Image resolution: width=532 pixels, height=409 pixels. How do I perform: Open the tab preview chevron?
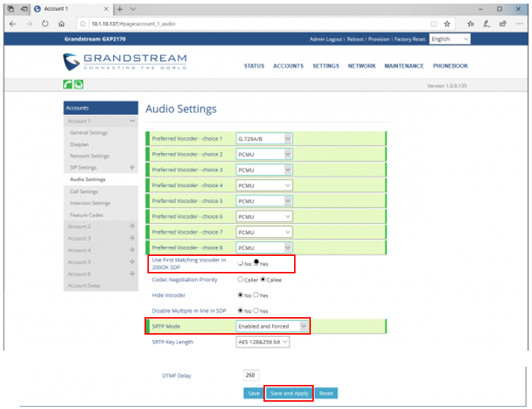point(133,9)
